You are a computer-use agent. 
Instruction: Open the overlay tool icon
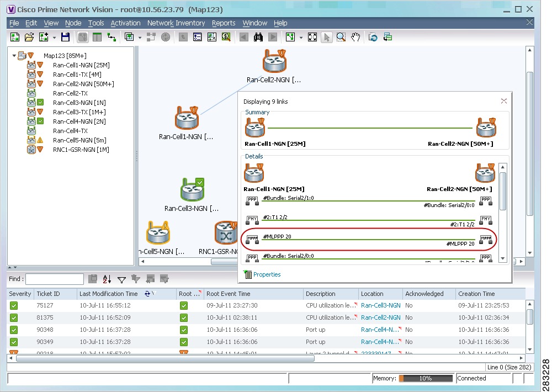(129, 37)
